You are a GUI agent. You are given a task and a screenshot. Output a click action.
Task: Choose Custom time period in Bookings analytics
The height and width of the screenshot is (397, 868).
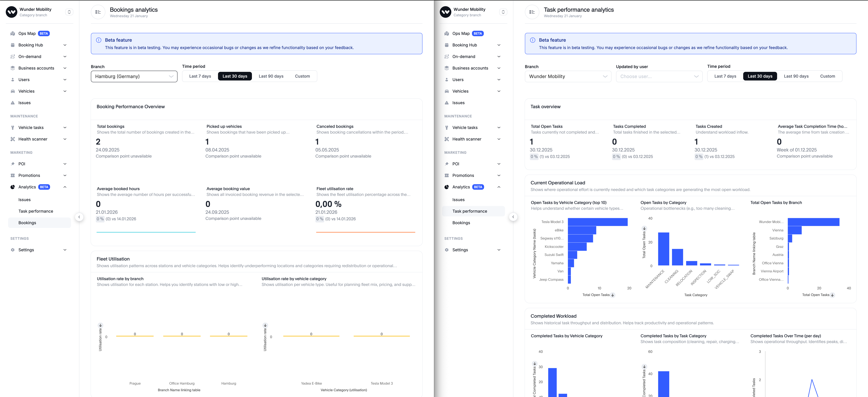coord(302,76)
